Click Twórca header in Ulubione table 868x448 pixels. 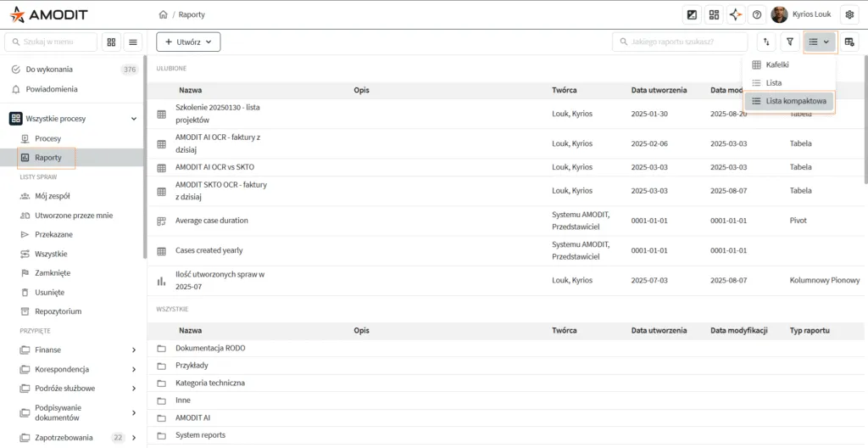coord(564,90)
